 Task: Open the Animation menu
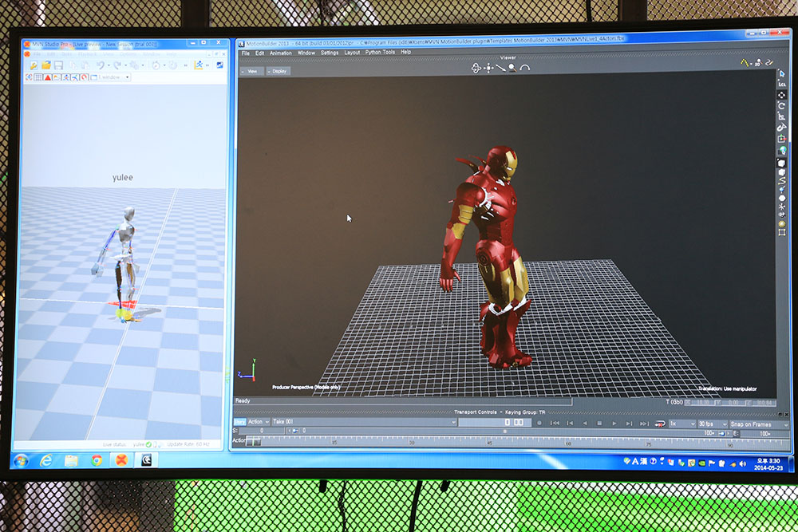tap(280, 53)
